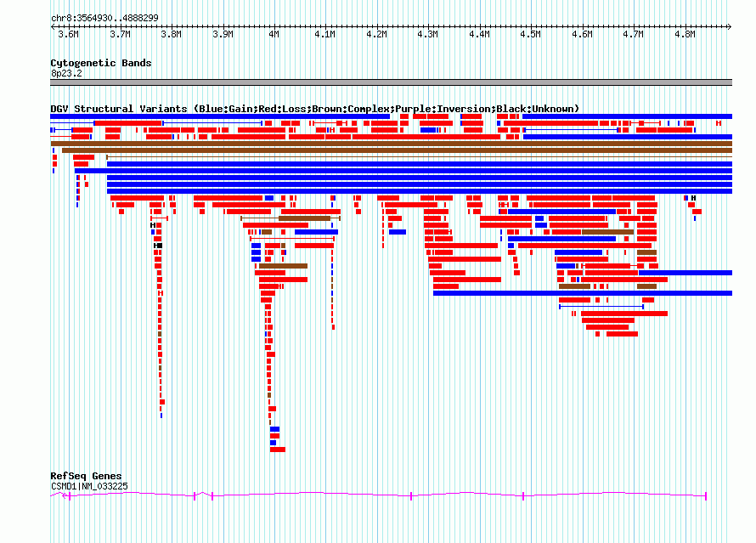Select the top-left blue gain bar ending near 4.2M
Viewport: 756px width, 543px height.
coord(220,116)
